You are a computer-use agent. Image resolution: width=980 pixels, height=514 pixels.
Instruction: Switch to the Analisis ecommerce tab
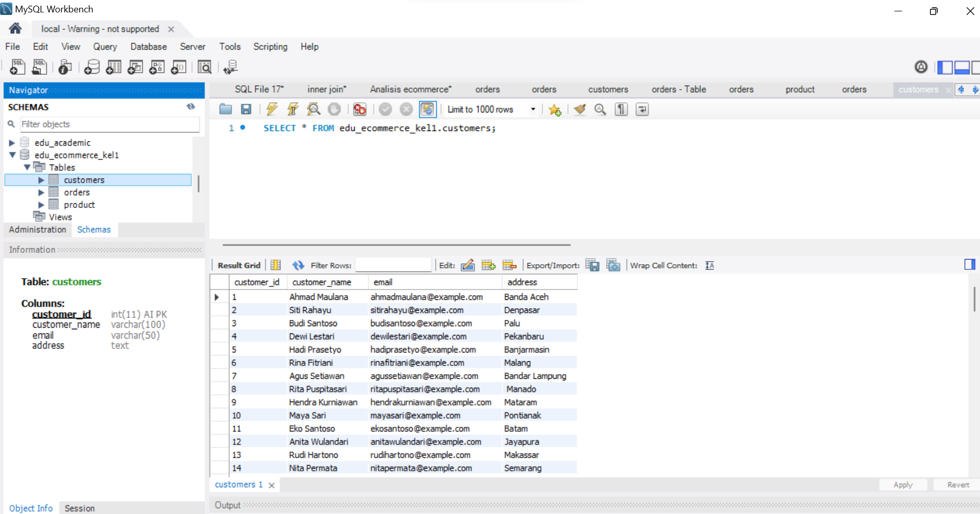(x=409, y=89)
